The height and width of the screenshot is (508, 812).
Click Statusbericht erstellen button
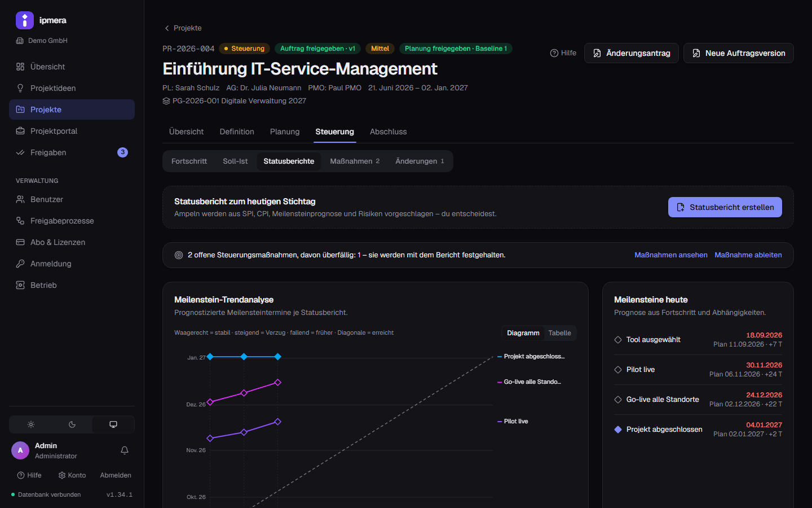[725, 207]
